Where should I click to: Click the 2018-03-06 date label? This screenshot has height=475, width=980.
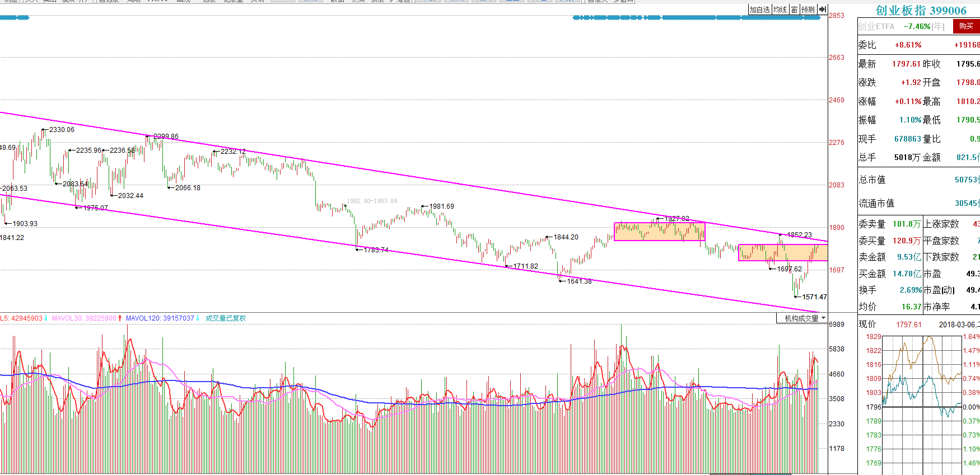[958, 324]
